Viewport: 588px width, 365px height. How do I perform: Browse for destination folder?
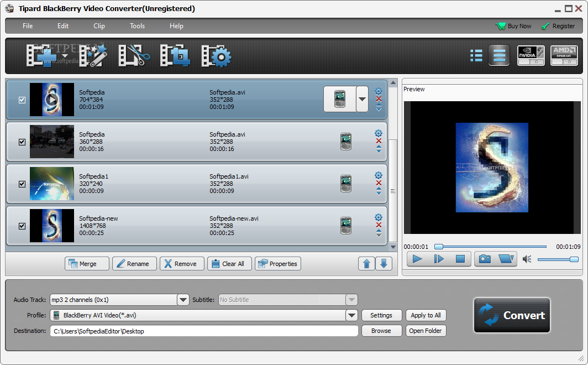pos(381,331)
